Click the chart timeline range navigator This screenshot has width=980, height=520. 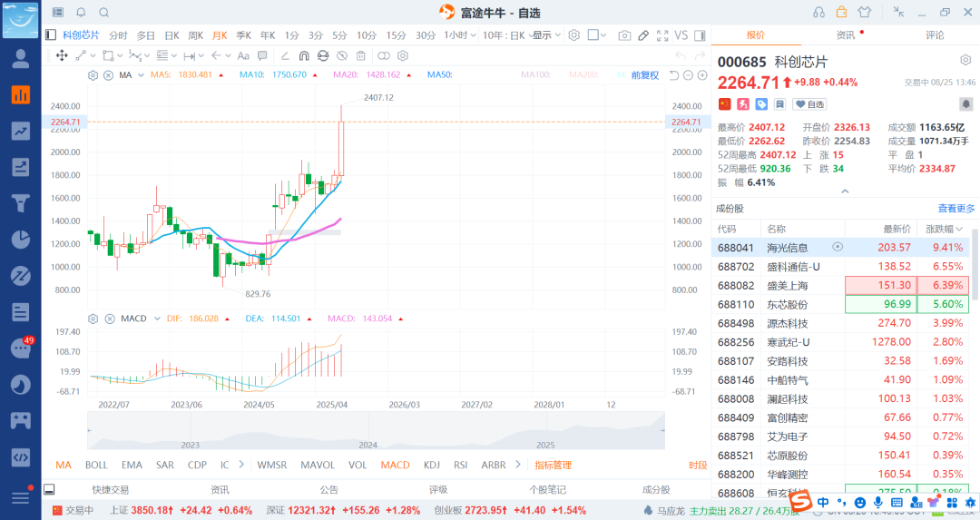pos(376,431)
